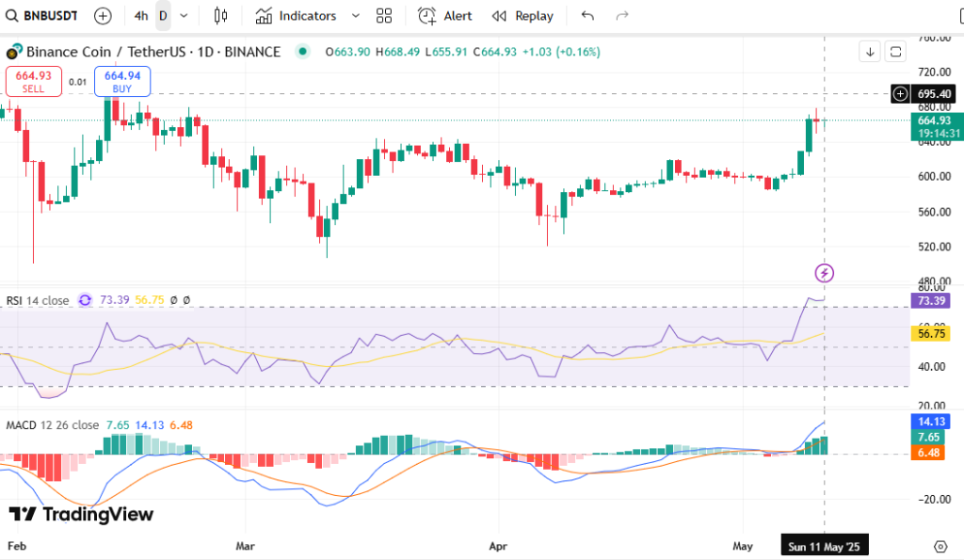Click the green market status dot
This screenshot has width=964, height=560.
[302, 52]
